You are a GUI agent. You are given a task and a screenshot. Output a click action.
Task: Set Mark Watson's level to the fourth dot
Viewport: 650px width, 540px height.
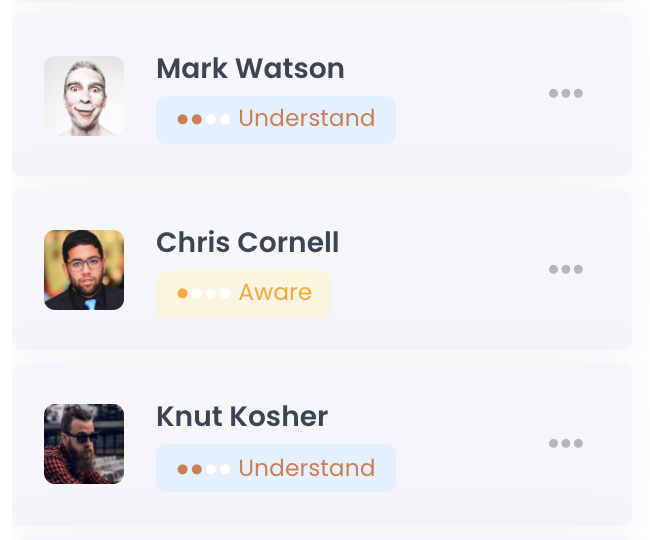pos(225,119)
